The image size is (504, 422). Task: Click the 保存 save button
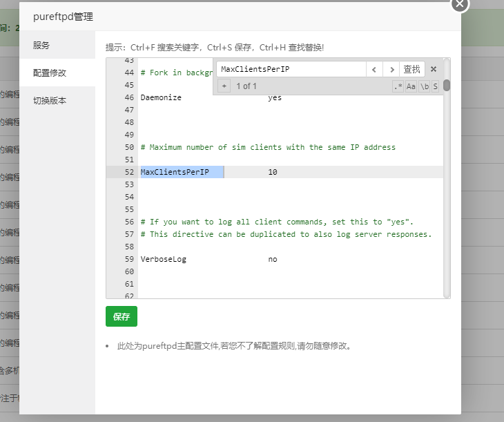click(x=122, y=316)
